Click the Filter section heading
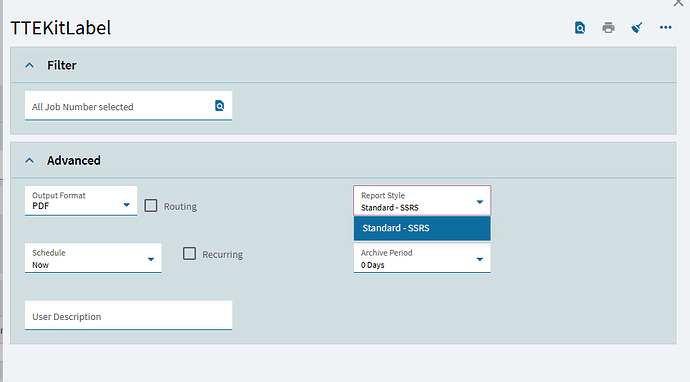The height and width of the screenshot is (382, 690). point(62,65)
